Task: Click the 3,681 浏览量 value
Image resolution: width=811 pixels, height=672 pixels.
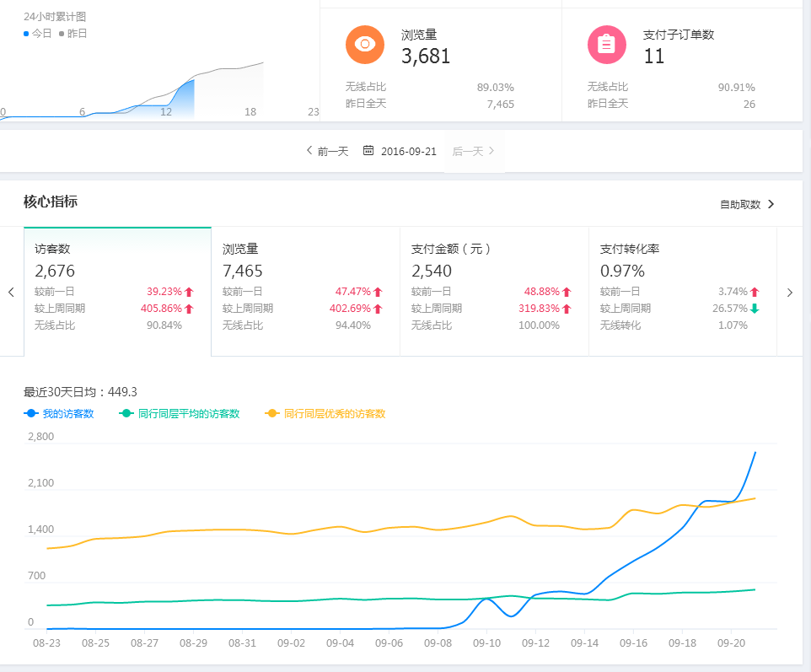Action: tap(426, 56)
